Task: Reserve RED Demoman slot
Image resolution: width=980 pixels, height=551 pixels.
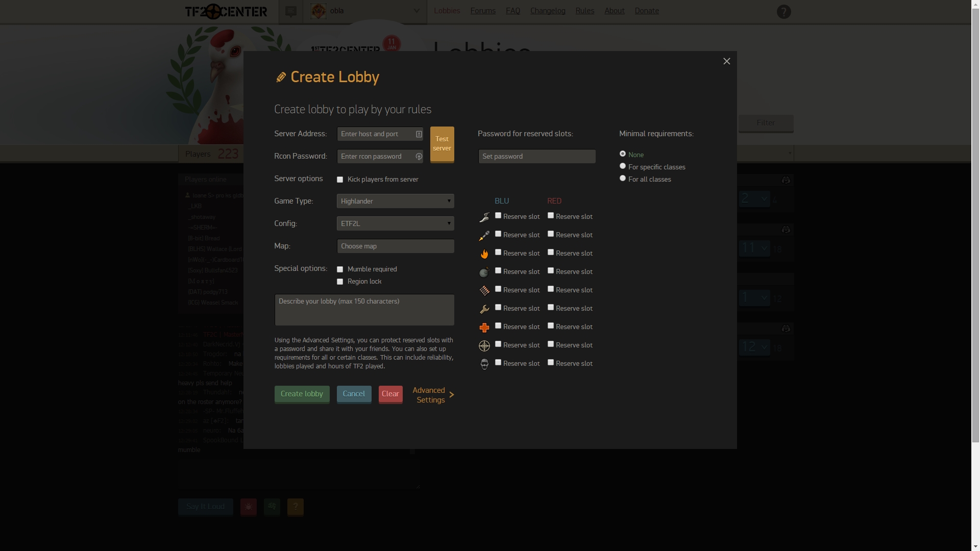Action: [551, 271]
